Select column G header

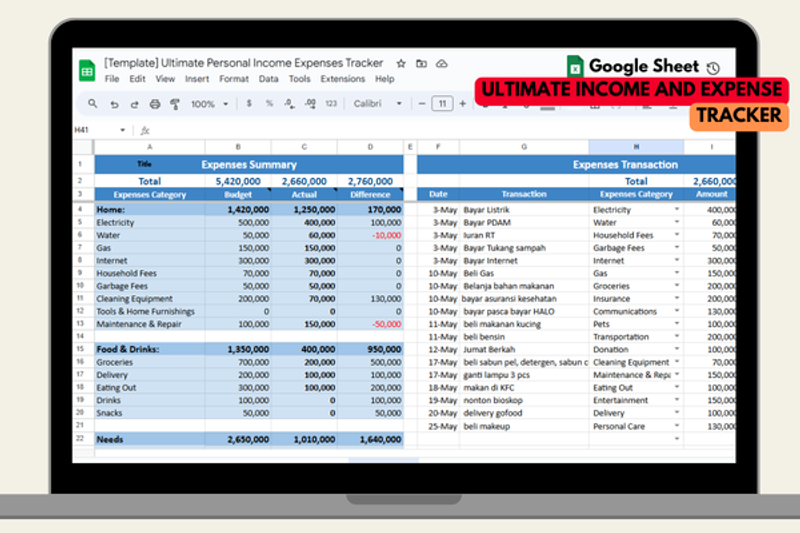tap(524, 147)
